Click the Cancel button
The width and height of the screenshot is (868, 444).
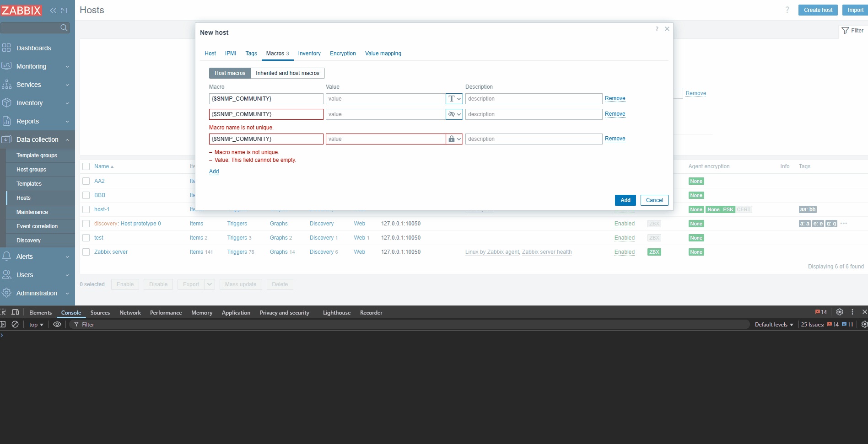654,200
